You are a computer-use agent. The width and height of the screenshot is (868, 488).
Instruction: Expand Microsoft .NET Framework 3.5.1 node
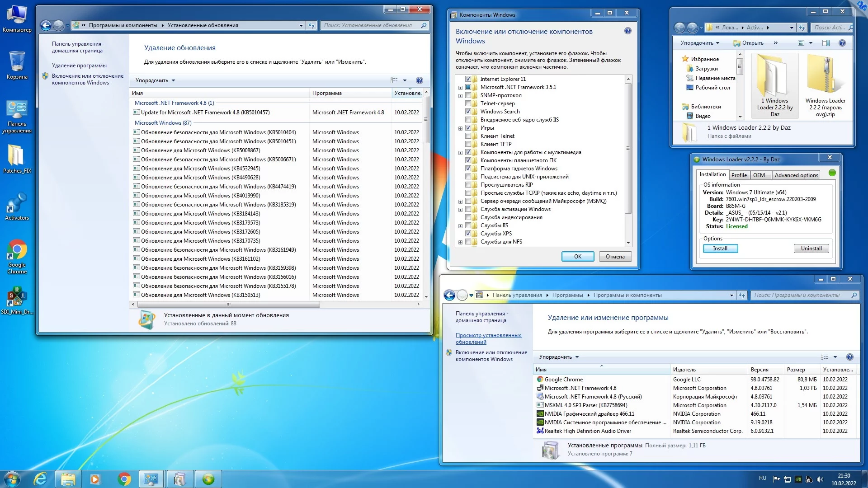(x=460, y=88)
